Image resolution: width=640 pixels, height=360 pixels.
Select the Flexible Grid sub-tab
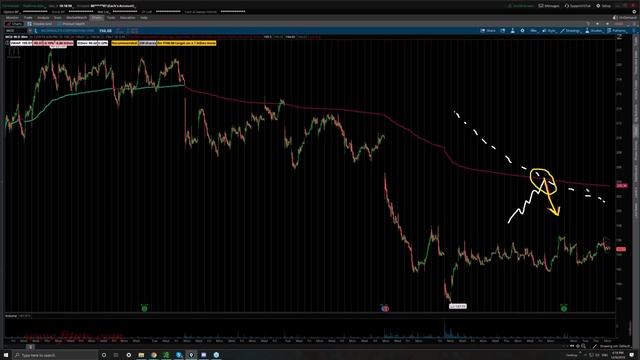coord(39,24)
